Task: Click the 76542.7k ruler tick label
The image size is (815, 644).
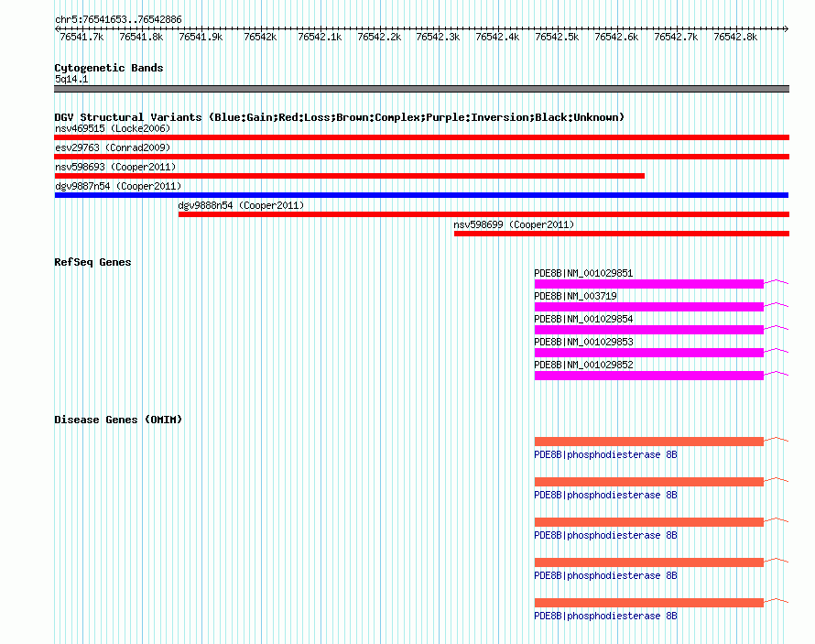Action: coord(676,37)
